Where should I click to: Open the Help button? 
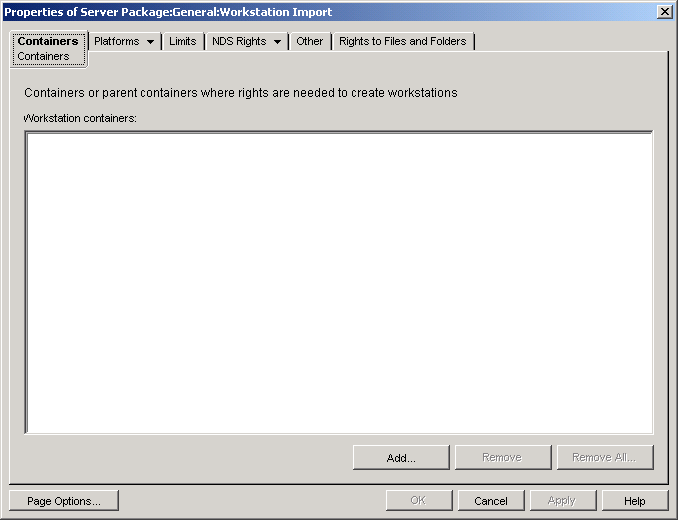tap(635, 501)
